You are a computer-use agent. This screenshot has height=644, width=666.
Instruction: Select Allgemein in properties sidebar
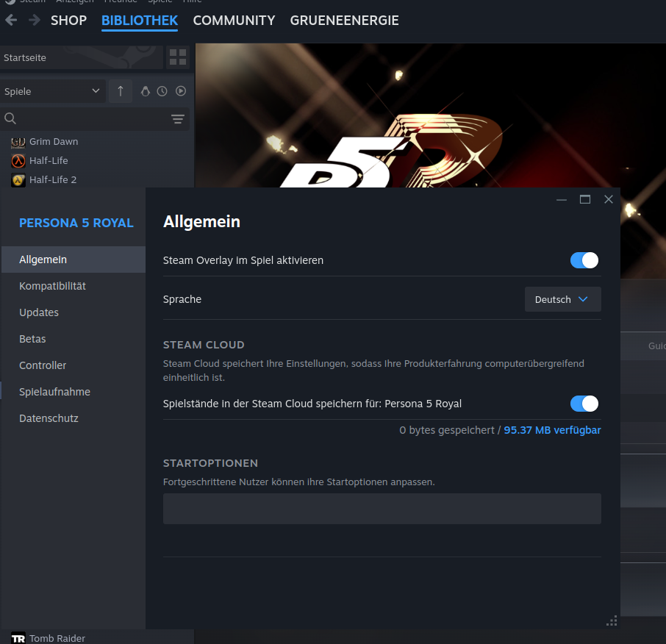click(74, 260)
